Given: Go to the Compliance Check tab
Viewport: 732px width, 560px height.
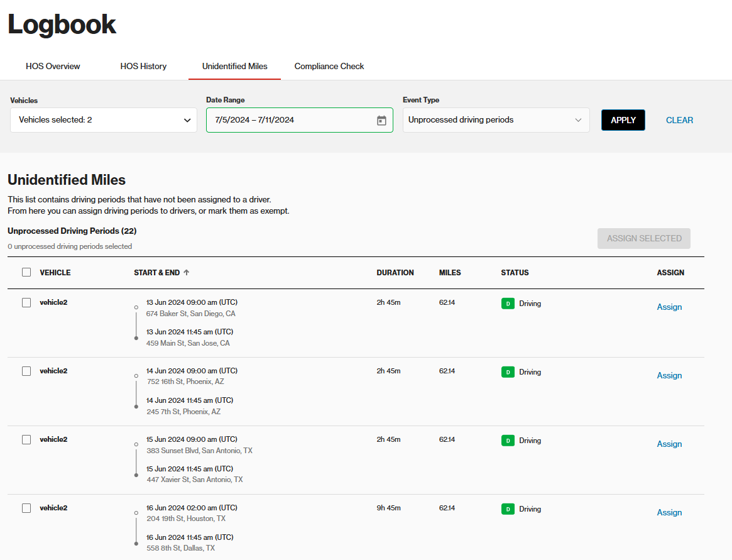Looking at the screenshot, I should [x=329, y=66].
